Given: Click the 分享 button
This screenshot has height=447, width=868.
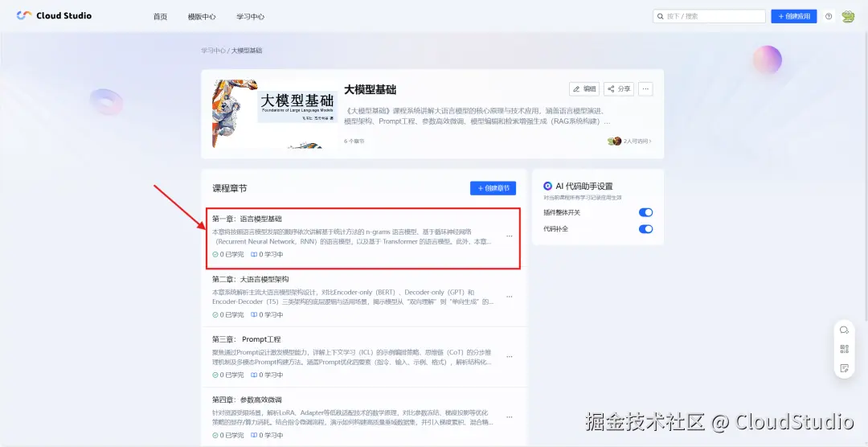Looking at the screenshot, I should click(619, 88).
